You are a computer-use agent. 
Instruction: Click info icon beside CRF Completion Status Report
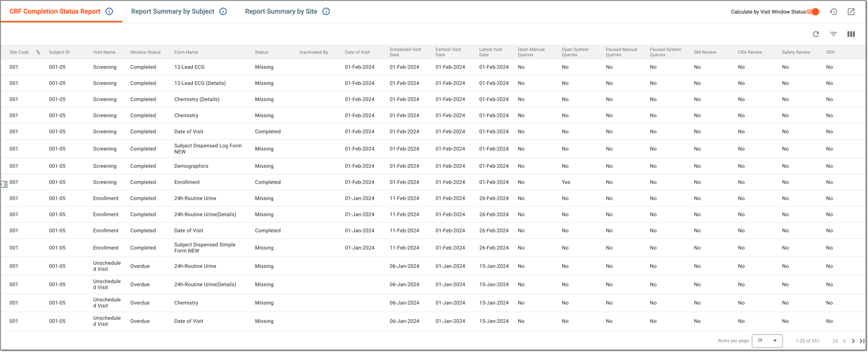[109, 11]
